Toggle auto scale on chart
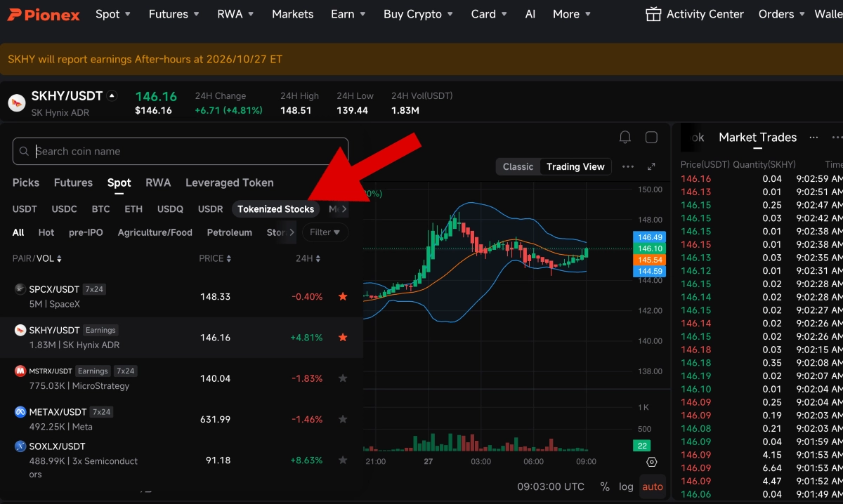Image resolution: width=843 pixels, height=504 pixels. coord(653,486)
